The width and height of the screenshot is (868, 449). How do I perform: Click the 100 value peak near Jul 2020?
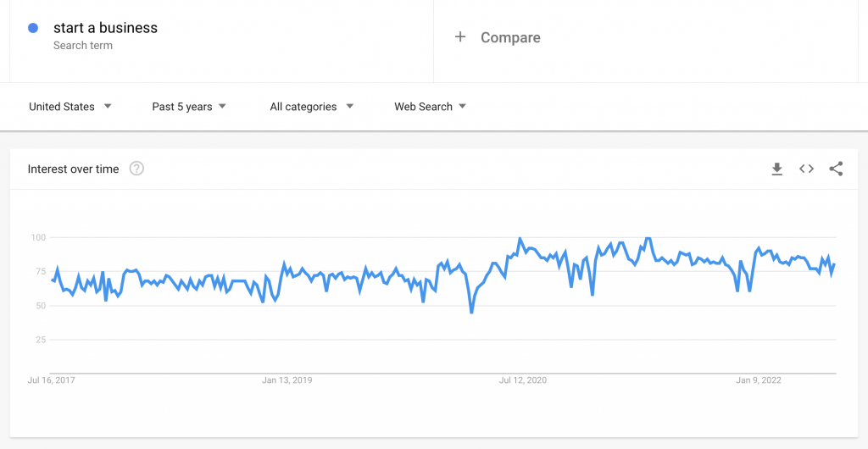[x=520, y=238]
